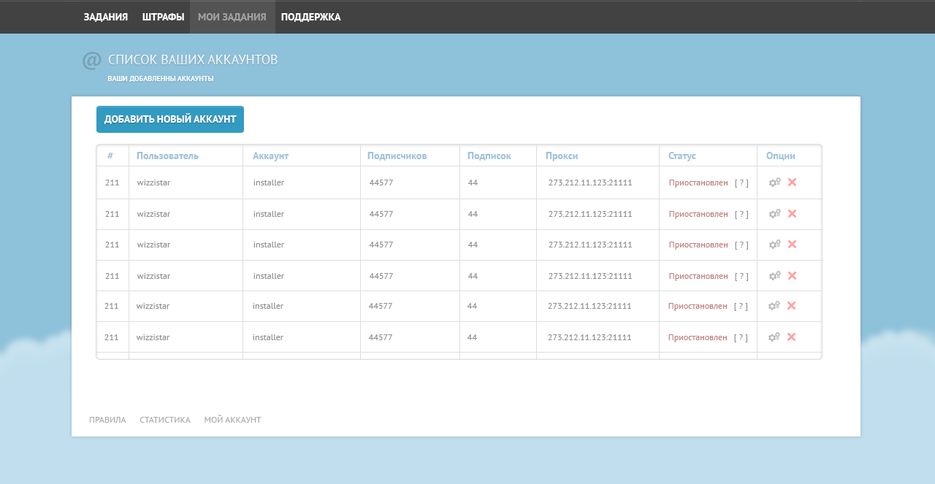Delete the third account row with red X
The width and height of the screenshot is (935, 484).
coord(792,244)
